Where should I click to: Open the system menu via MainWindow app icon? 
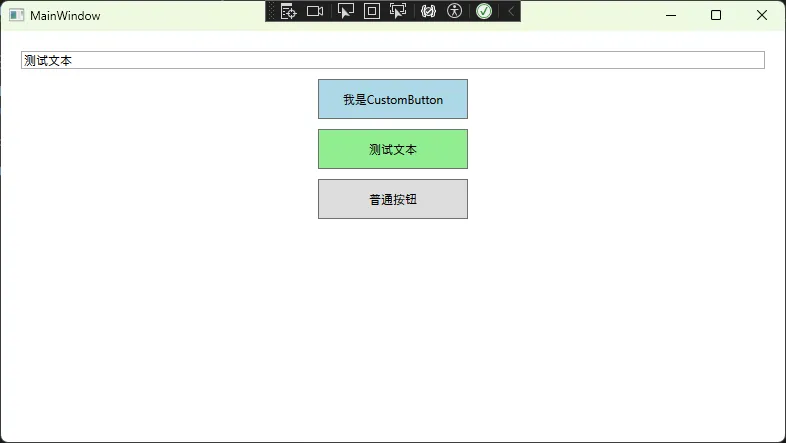click(16, 15)
